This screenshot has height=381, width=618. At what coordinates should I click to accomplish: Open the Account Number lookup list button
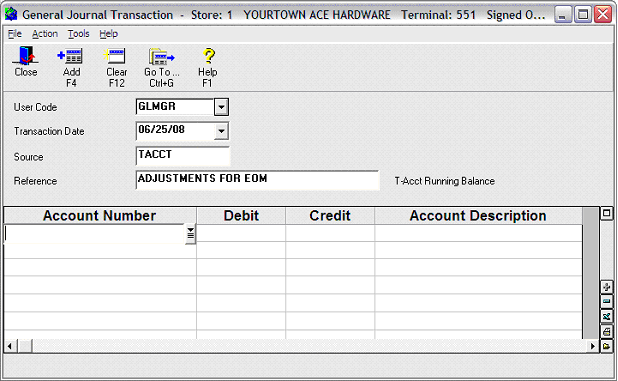(190, 234)
